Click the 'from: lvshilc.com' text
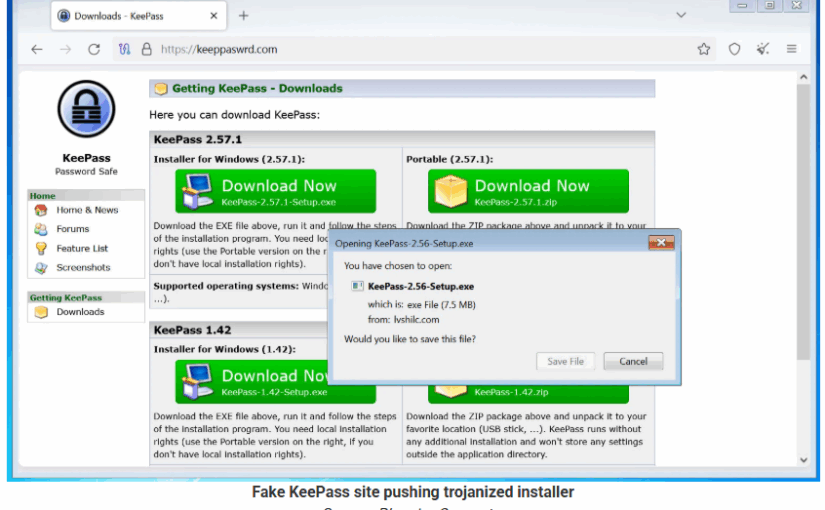Viewport: 825px width, 510px height. pos(404,320)
